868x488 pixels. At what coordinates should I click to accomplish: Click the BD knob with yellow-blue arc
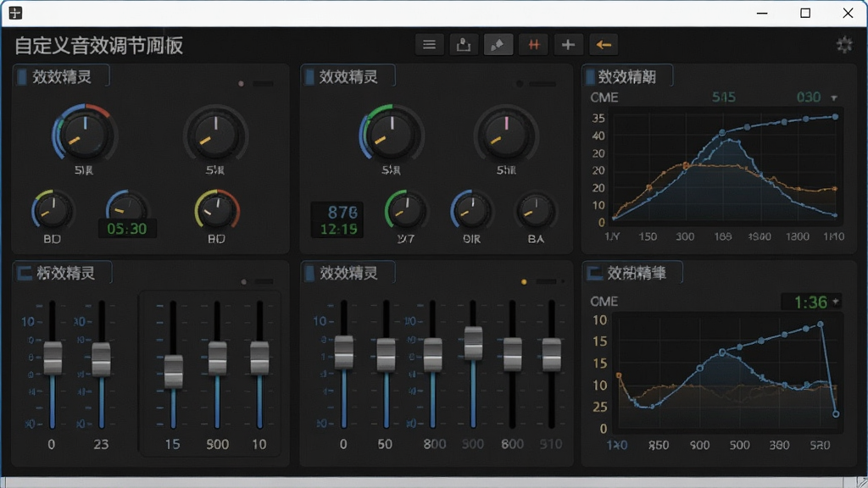click(53, 210)
